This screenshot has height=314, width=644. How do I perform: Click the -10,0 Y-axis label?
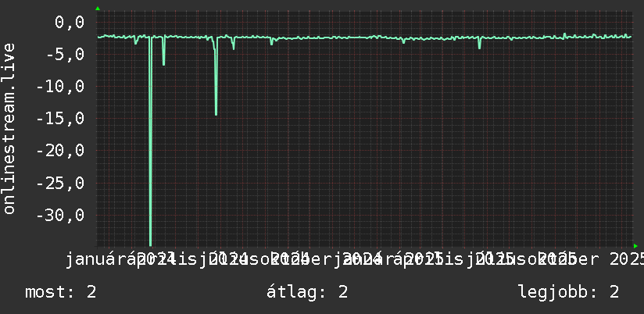[60, 86]
